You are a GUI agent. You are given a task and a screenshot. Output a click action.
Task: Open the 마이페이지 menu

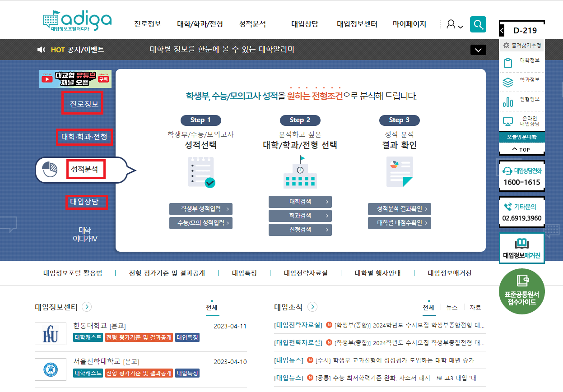[409, 24]
